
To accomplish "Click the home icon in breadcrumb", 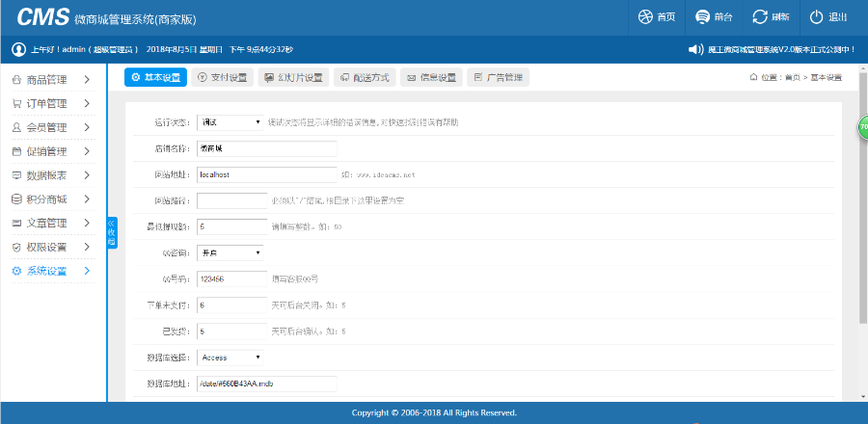I will coord(753,77).
